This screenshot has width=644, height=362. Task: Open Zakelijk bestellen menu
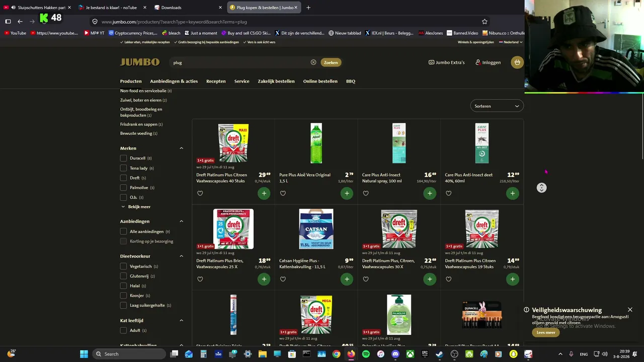276,81
